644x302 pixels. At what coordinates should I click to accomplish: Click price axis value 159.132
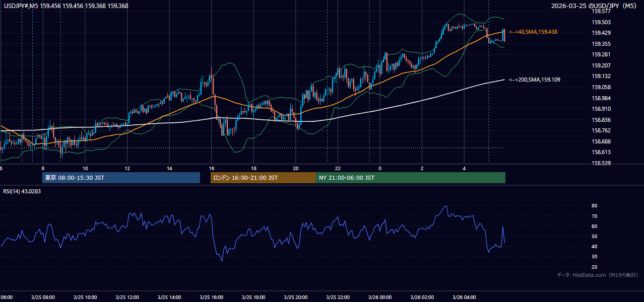tap(601, 76)
